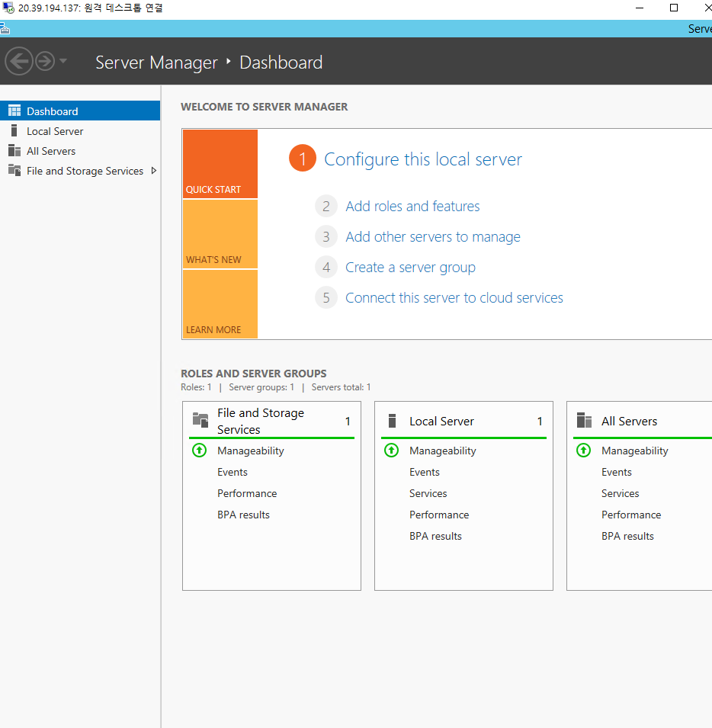Open the navigation history dropdown arrow
Screen dimensions: 712x728
(x=63, y=61)
